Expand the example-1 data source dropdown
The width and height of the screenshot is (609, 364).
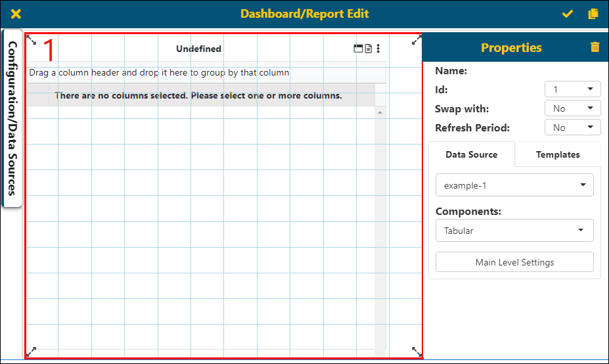coord(514,185)
